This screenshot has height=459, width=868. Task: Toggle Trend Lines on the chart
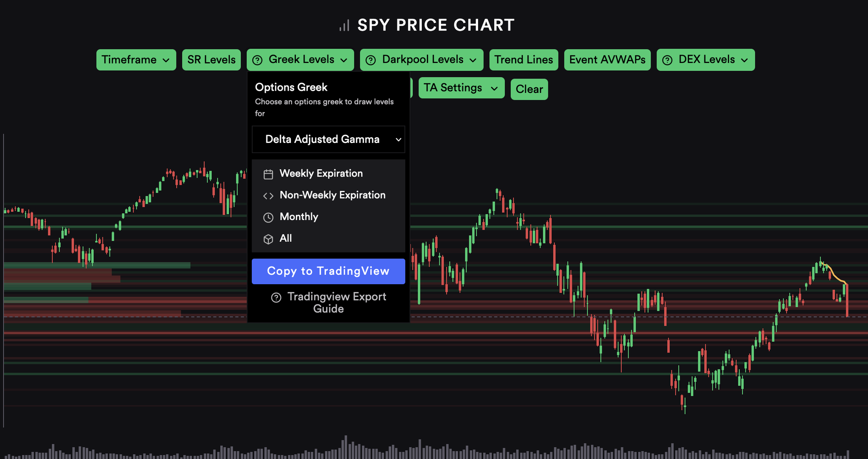(523, 60)
